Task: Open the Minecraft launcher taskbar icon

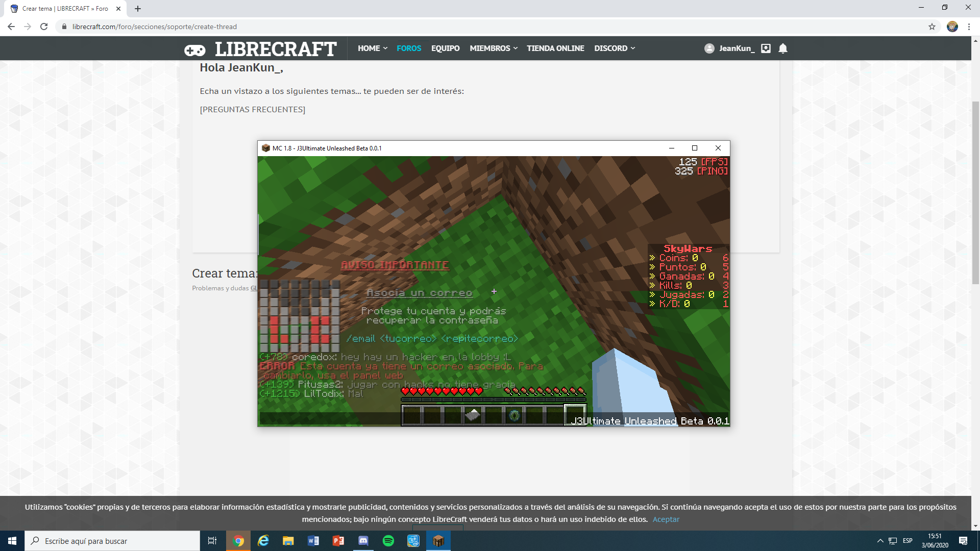Action: coord(438,541)
